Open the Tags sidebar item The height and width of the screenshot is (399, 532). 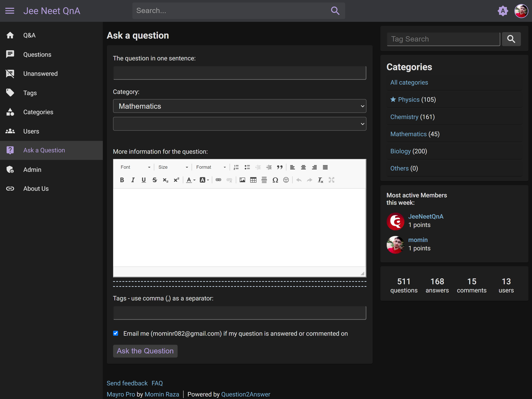click(30, 93)
